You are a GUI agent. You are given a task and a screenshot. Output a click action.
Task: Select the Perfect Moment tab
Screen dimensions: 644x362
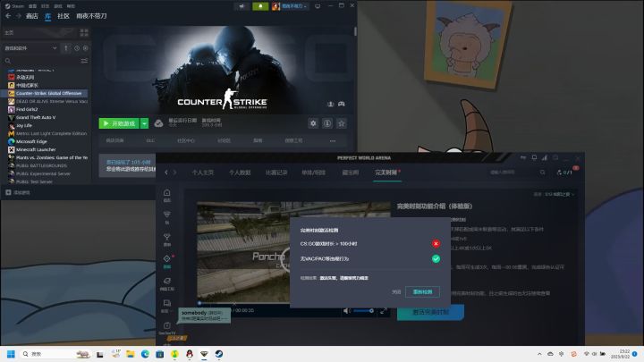point(386,173)
